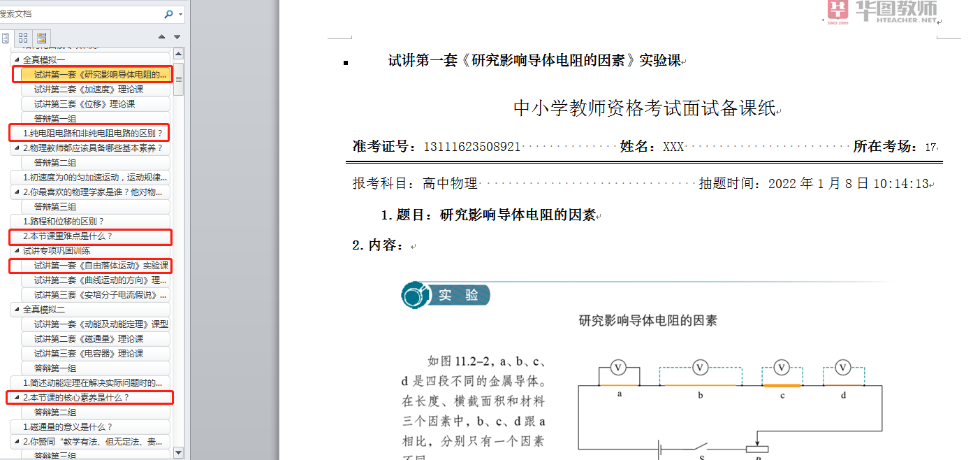Open the search options dropdown arrow
Viewport: 980px width, 460px height.
(x=181, y=15)
